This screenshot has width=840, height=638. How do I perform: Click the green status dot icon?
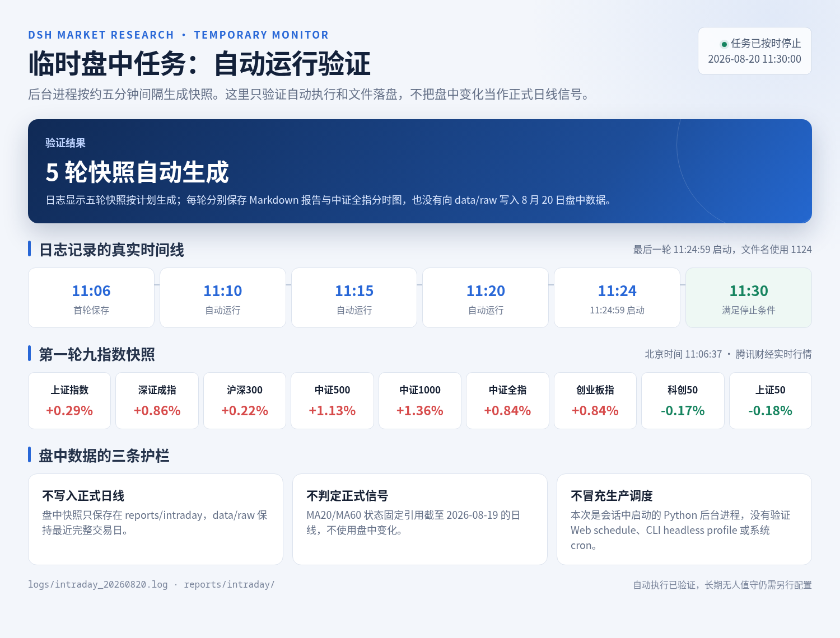724,44
